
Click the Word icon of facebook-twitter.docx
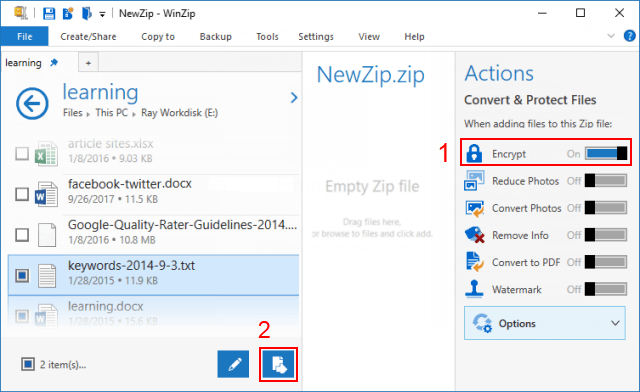tap(46, 194)
